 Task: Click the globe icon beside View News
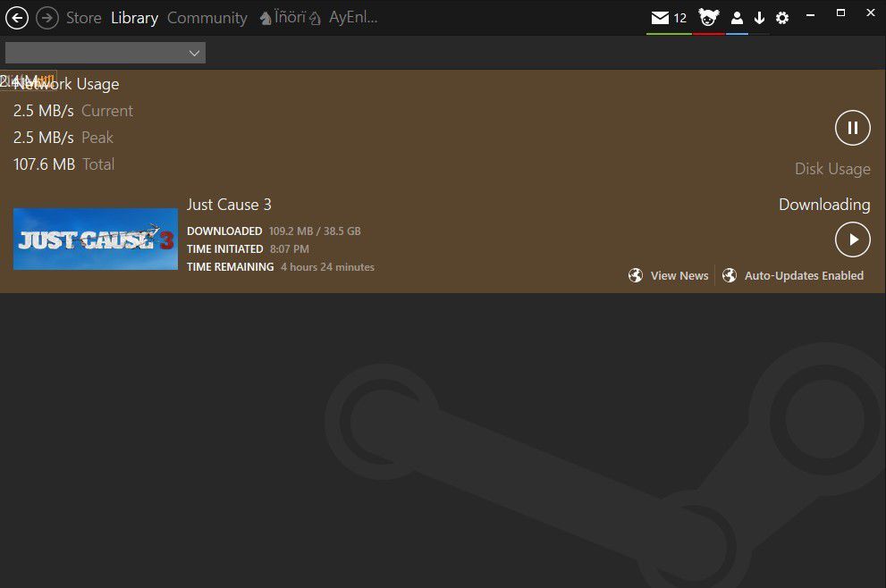coord(636,275)
